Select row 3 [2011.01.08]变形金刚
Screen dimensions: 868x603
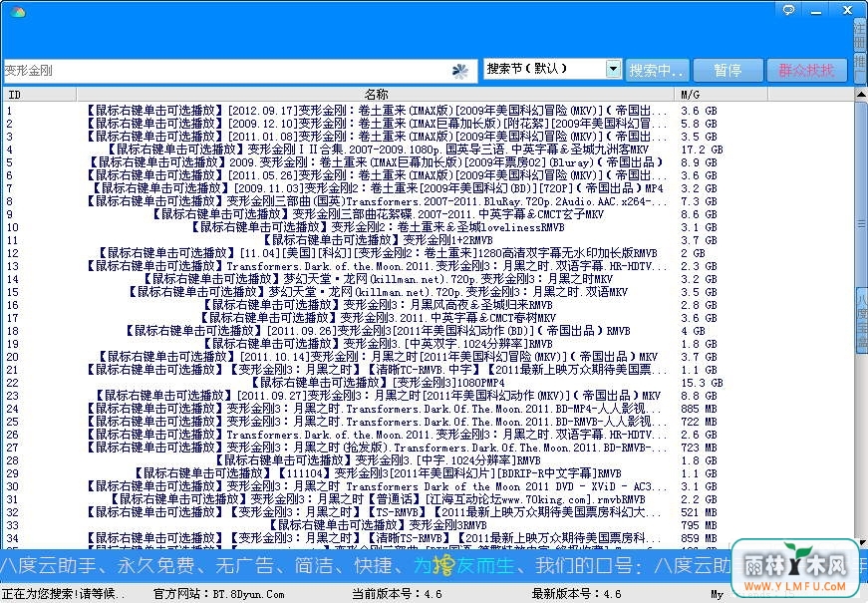click(429, 137)
